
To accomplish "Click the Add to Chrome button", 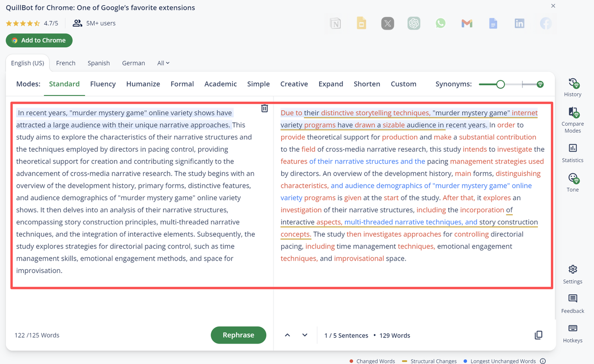I will coord(39,40).
